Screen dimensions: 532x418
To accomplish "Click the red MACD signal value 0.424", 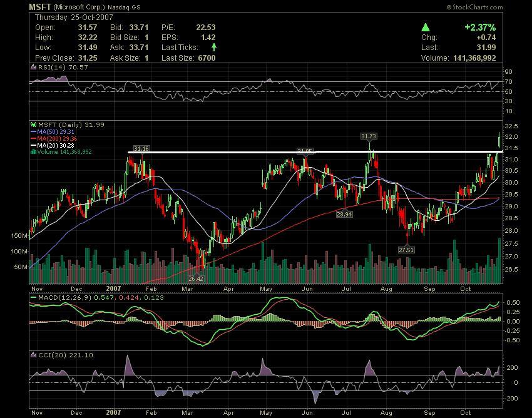I will coord(128,298).
